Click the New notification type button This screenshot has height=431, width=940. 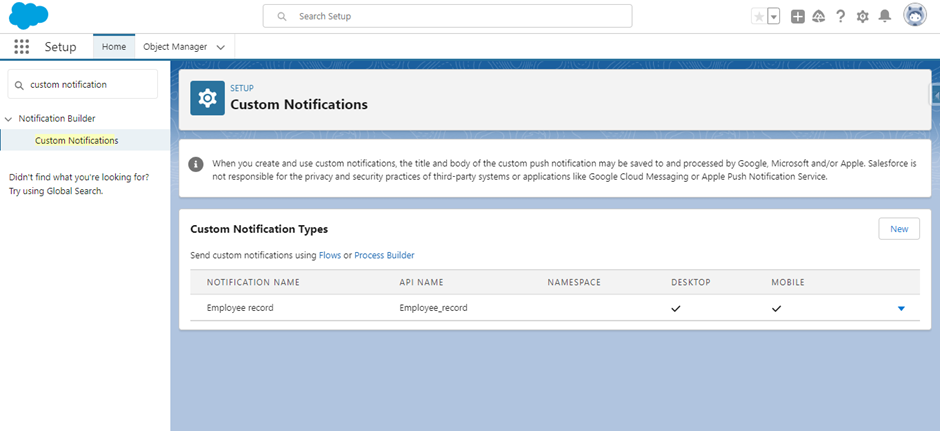point(899,229)
